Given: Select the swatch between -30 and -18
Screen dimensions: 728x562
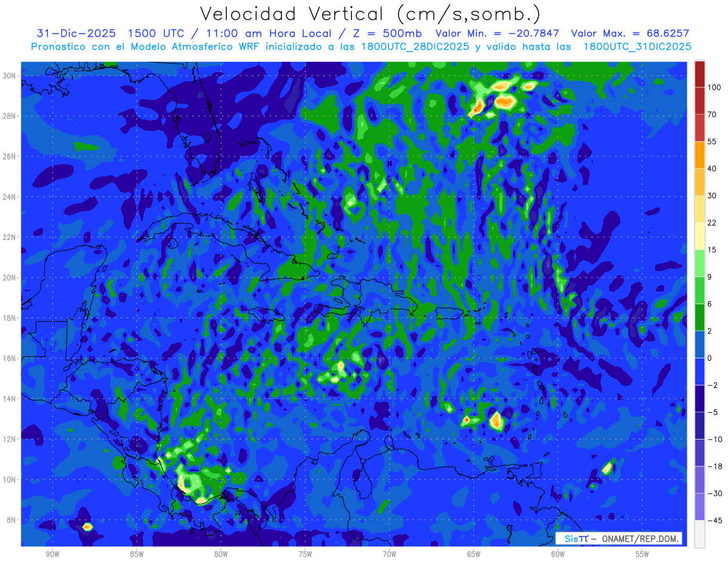Looking at the screenshot, I should [699, 480].
